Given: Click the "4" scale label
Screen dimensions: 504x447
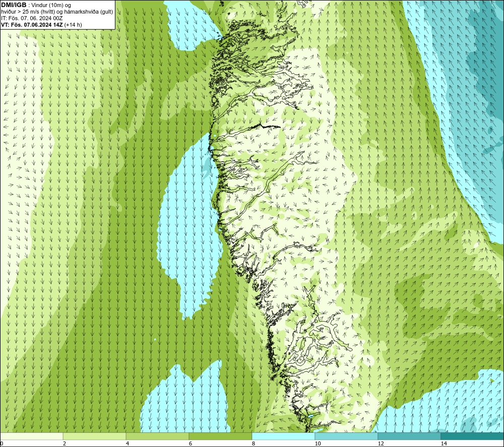Looking at the screenshot, I should coord(128,443).
